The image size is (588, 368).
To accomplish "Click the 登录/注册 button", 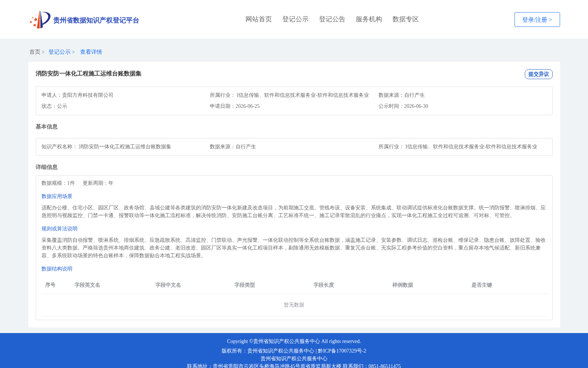I will click(x=537, y=20).
